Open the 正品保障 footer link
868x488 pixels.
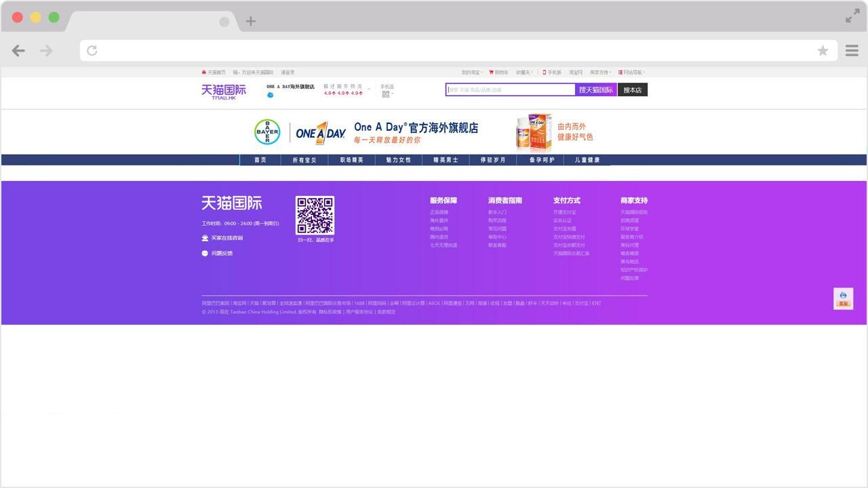pos(439,212)
